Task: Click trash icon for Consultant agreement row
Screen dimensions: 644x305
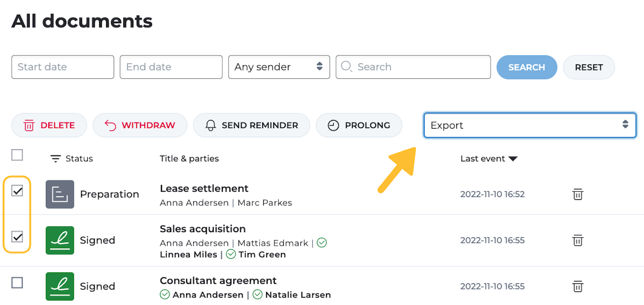Action: [578, 286]
